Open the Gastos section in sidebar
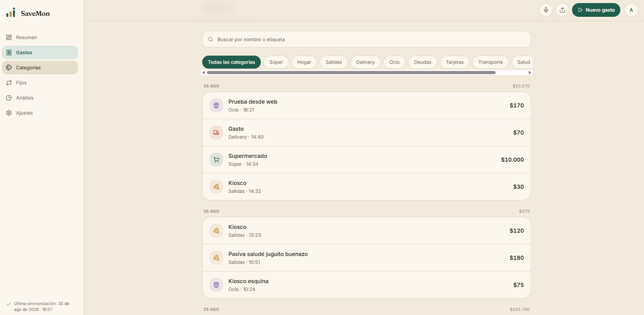 (40, 52)
